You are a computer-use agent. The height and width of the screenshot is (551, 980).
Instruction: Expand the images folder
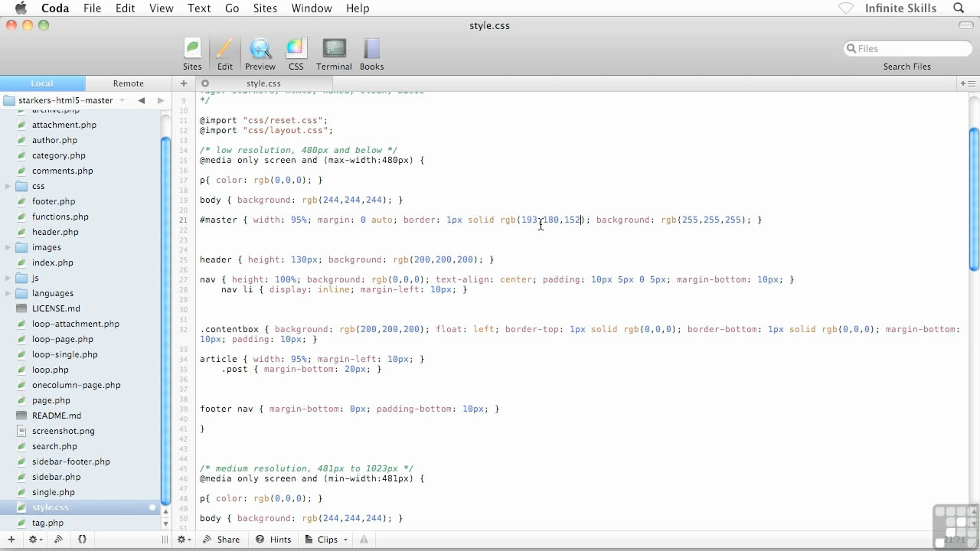click(8, 247)
